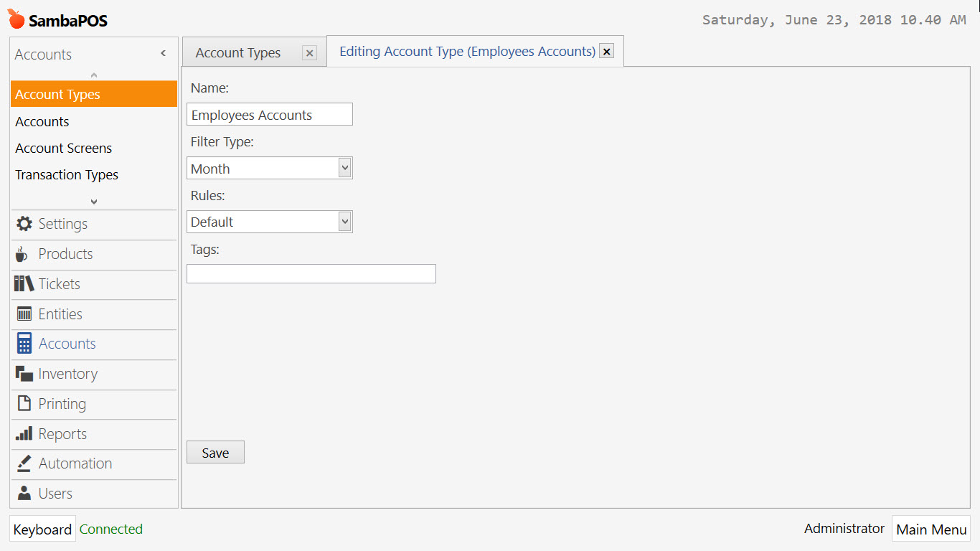980x551 pixels.
Task: Select Transaction Types in the Accounts menu
Action: (66, 174)
